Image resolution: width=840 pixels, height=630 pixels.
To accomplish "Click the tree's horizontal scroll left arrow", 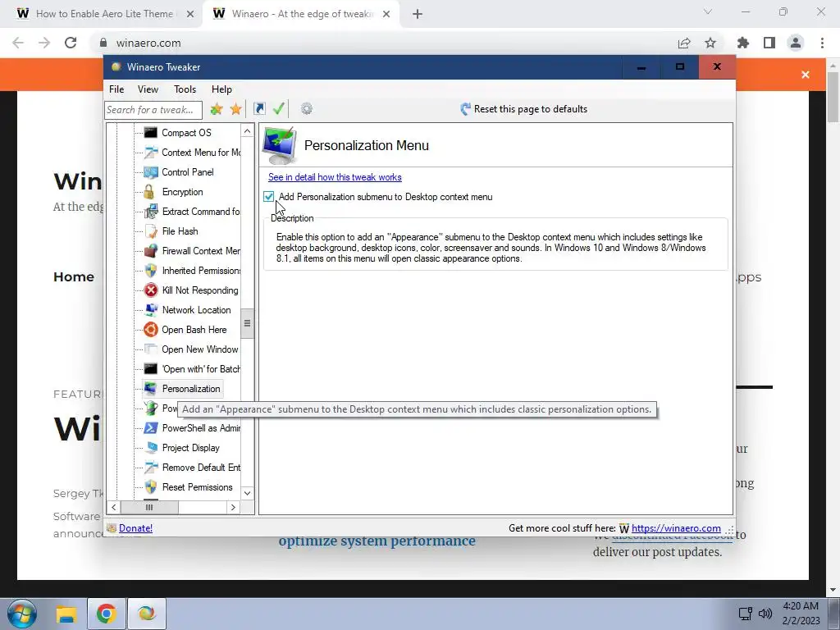I will pyautogui.click(x=113, y=507).
